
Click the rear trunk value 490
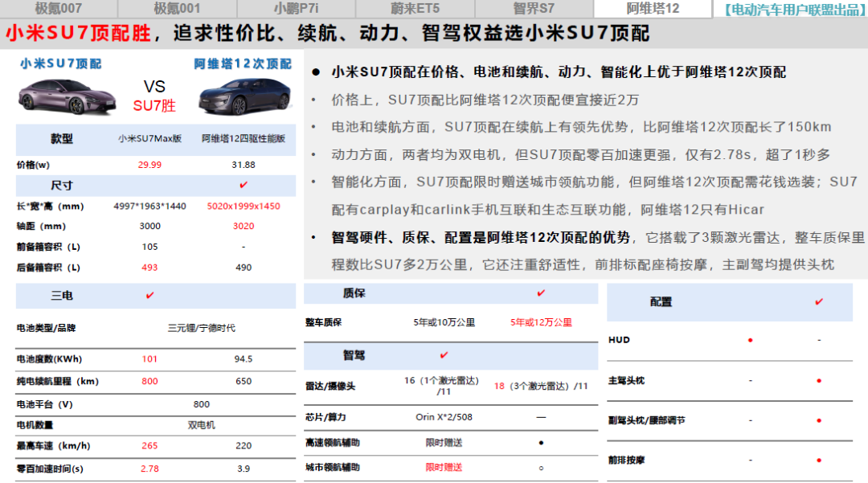(x=244, y=268)
